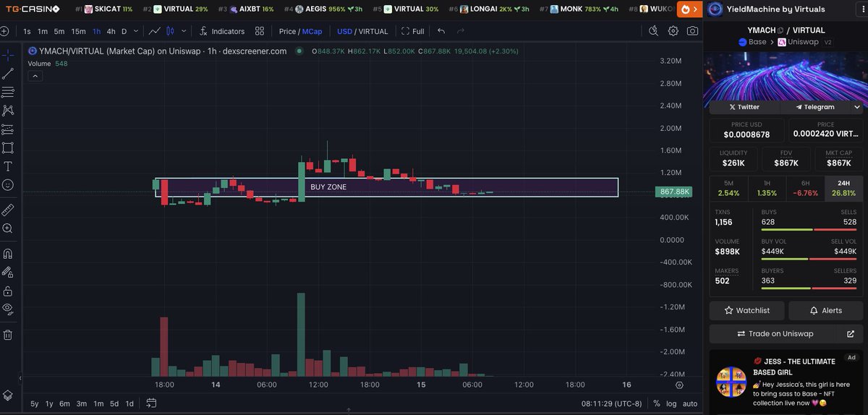Select the crosshair cursor tool
868x415 pixels.
pos(8,55)
